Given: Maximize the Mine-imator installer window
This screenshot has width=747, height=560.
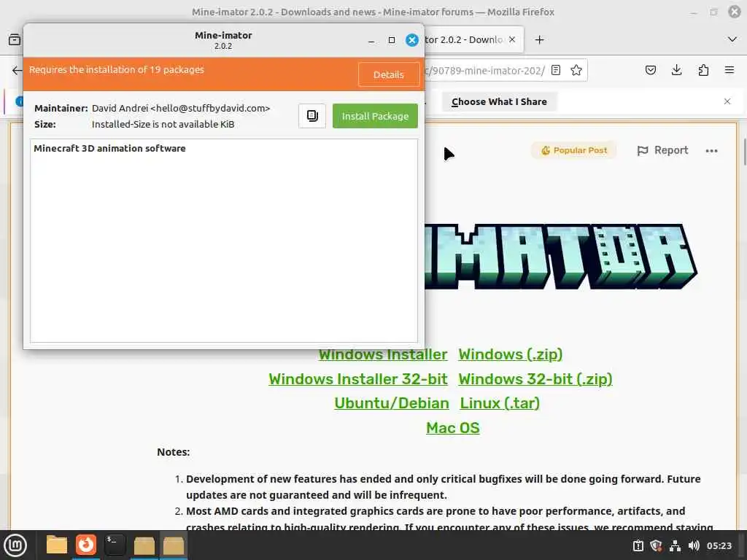Looking at the screenshot, I should 392,41.
